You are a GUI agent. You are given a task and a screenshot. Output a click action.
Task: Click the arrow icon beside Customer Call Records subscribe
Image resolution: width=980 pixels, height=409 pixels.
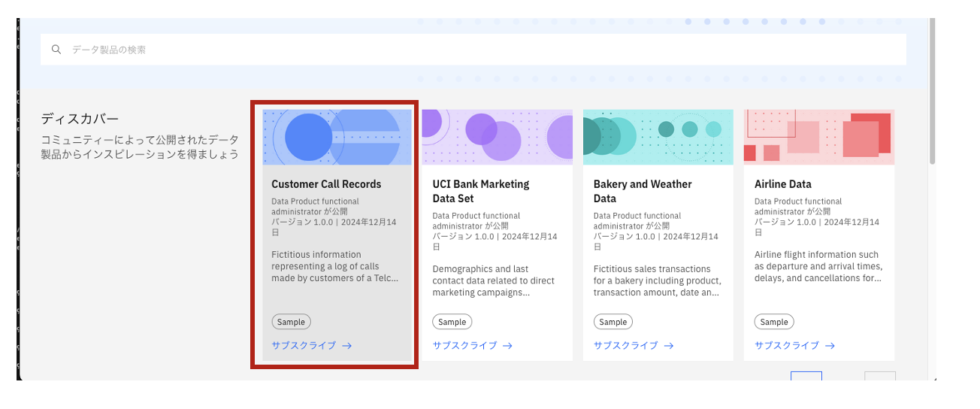tap(346, 346)
